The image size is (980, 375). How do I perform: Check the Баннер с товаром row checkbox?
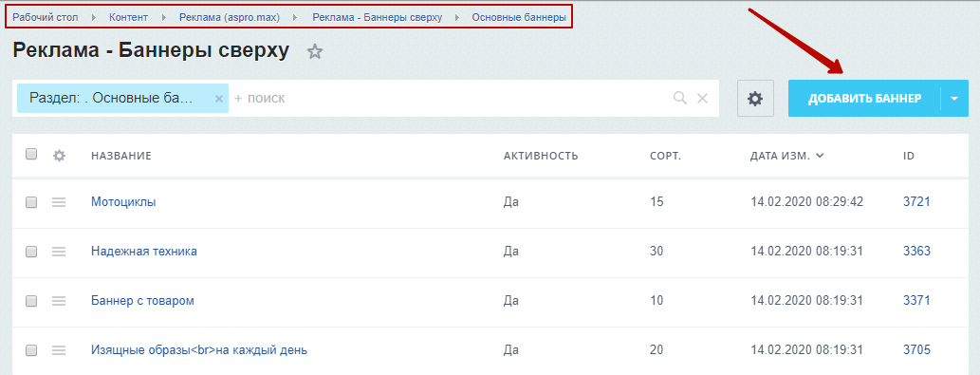click(31, 301)
